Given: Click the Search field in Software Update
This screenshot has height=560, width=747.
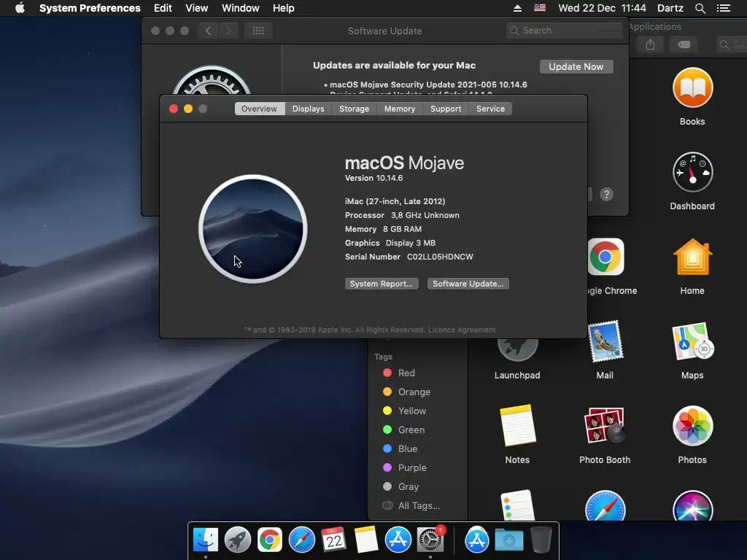Looking at the screenshot, I should tap(565, 31).
